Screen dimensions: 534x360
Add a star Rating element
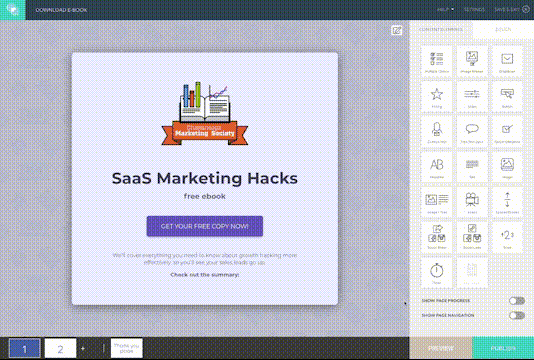[437, 97]
